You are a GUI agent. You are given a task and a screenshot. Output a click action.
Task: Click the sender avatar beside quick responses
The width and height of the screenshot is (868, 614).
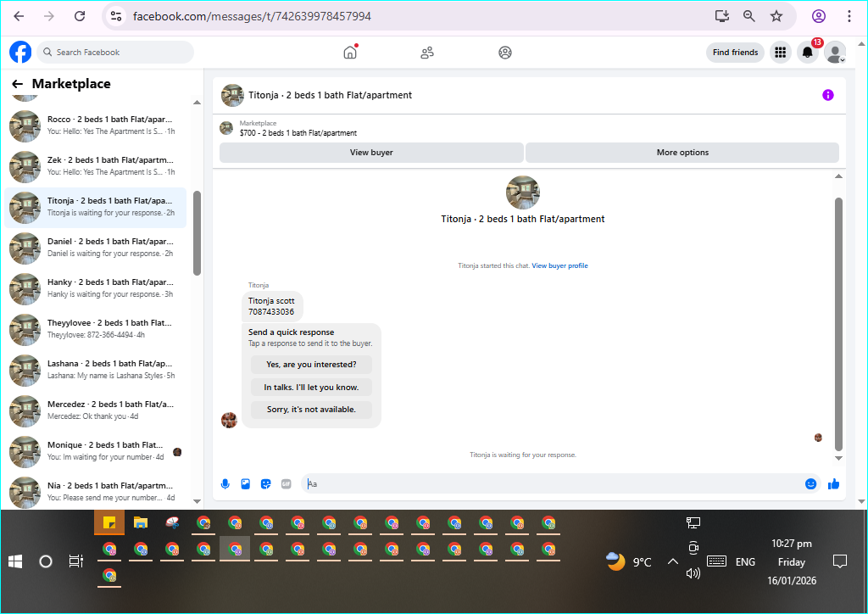coord(229,420)
